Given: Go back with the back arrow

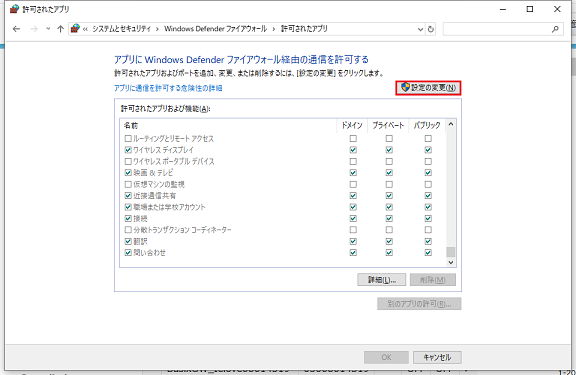Looking at the screenshot, I should click(x=16, y=29).
